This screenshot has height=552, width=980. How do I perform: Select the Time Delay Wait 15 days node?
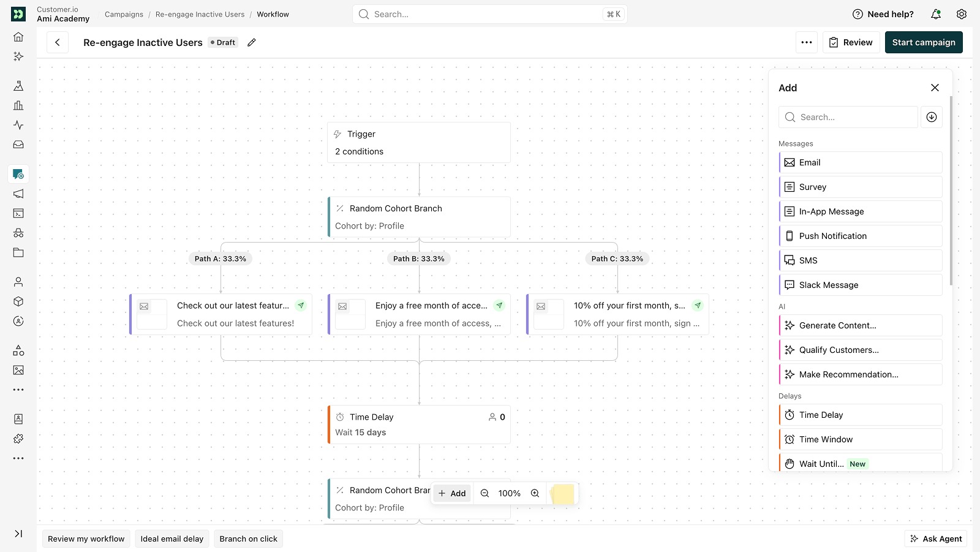pyautogui.click(x=419, y=425)
